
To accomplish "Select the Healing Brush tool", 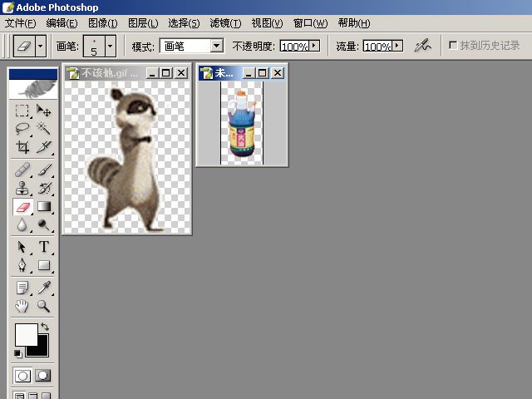I will tap(22, 170).
